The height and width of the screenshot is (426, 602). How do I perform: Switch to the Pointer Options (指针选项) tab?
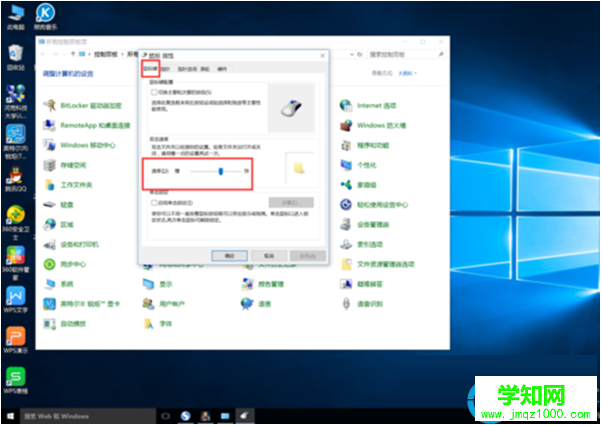187,69
